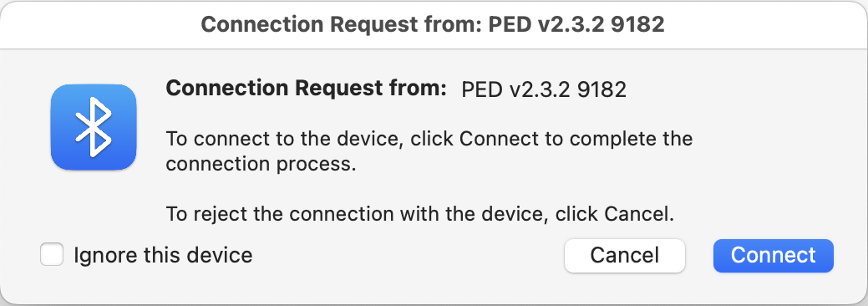Select the white Bluetooth rune symbol
The image size is (868, 306).
(x=94, y=127)
